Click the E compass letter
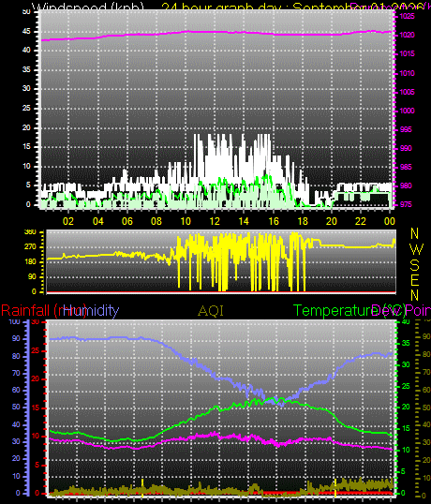The height and width of the screenshot is (504, 431). [415, 280]
